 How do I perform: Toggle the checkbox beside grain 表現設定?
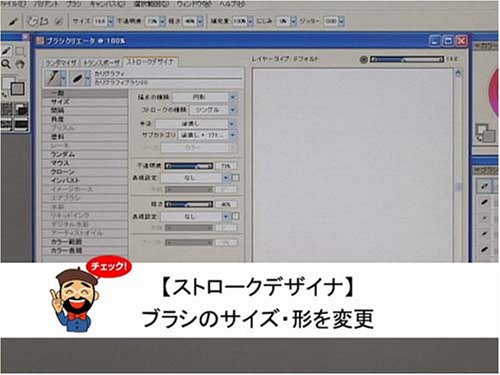click(235, 217)
